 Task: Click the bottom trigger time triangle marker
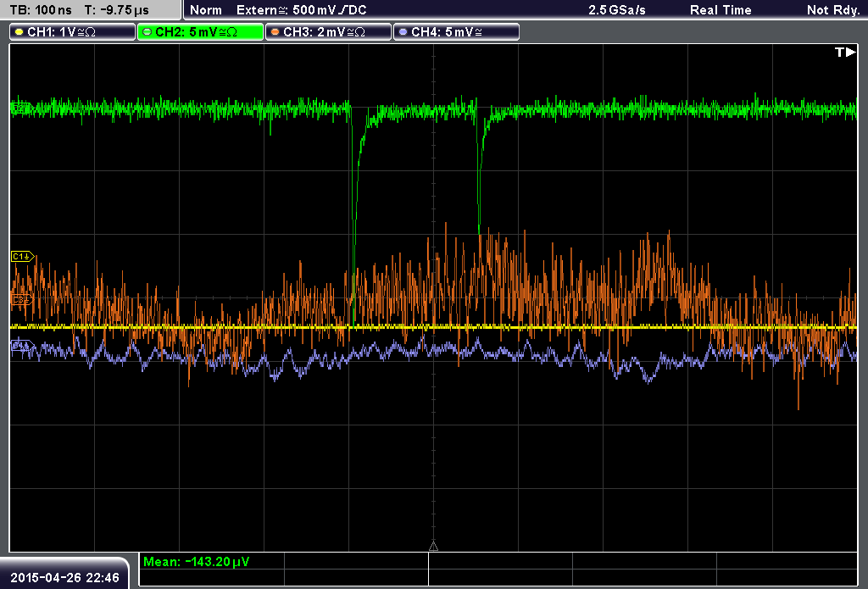click(433, 547)
